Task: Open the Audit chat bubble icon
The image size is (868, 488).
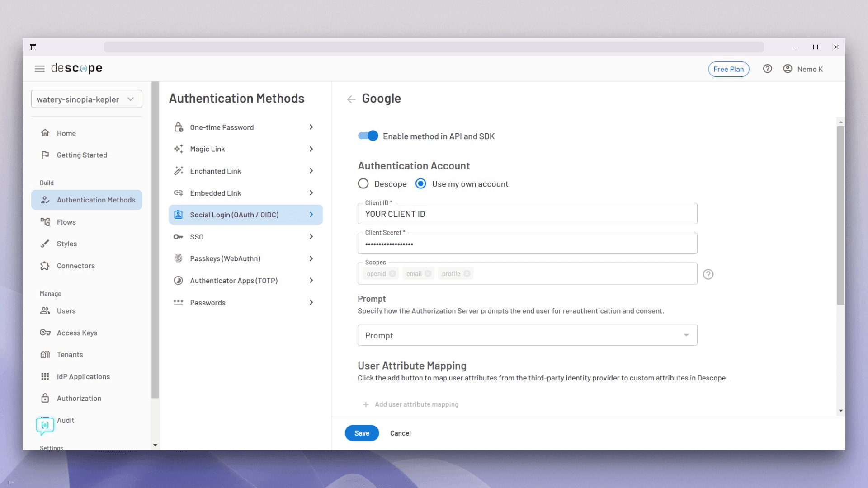Action: coord(45,424)
